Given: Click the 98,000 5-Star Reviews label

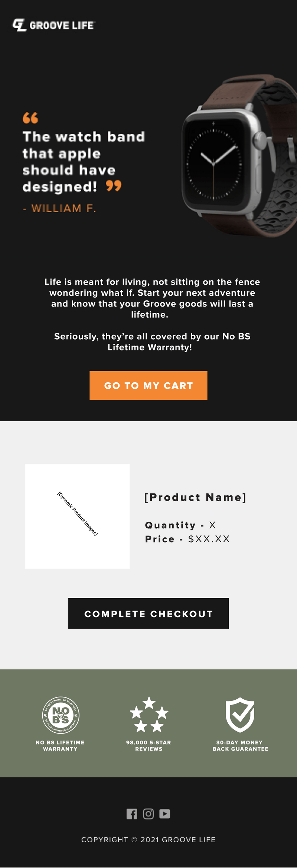Looking at the screenshot, I should [x=148, y=745].
